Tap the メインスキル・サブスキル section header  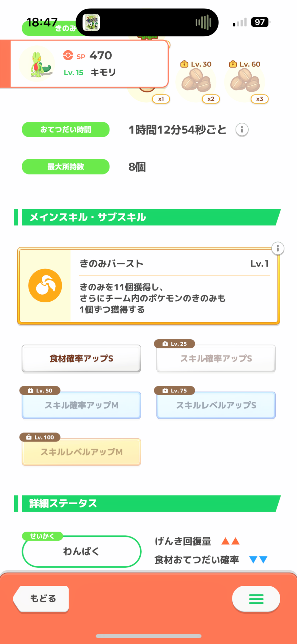(148, 217)
